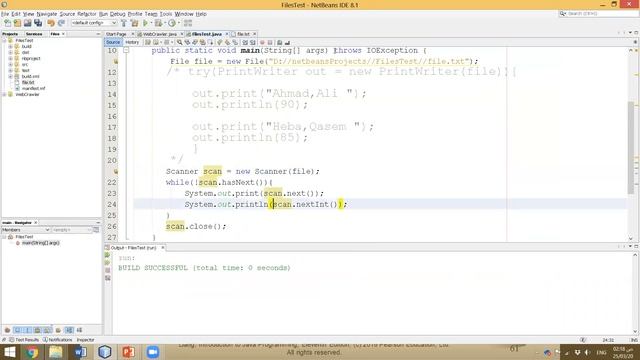Toggle Fully Qualified Names in Navigator
The image size is (640, 360).
point(58,330)
